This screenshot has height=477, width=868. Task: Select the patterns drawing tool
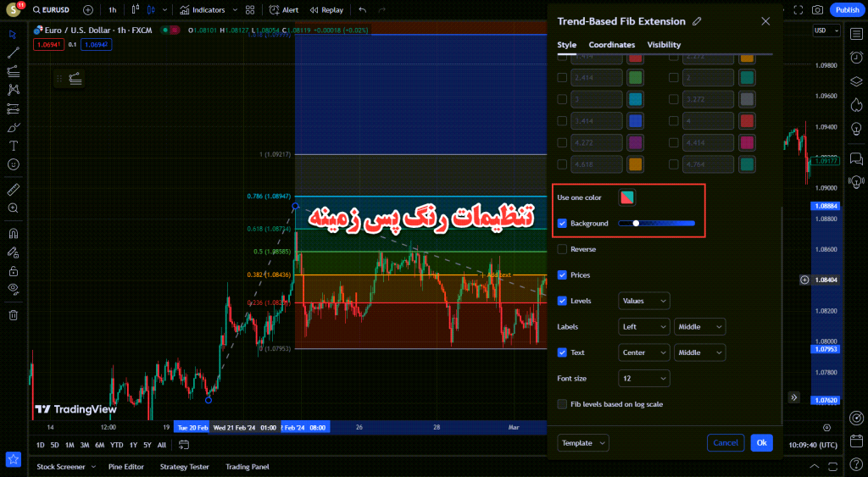[x=14, y=90]
